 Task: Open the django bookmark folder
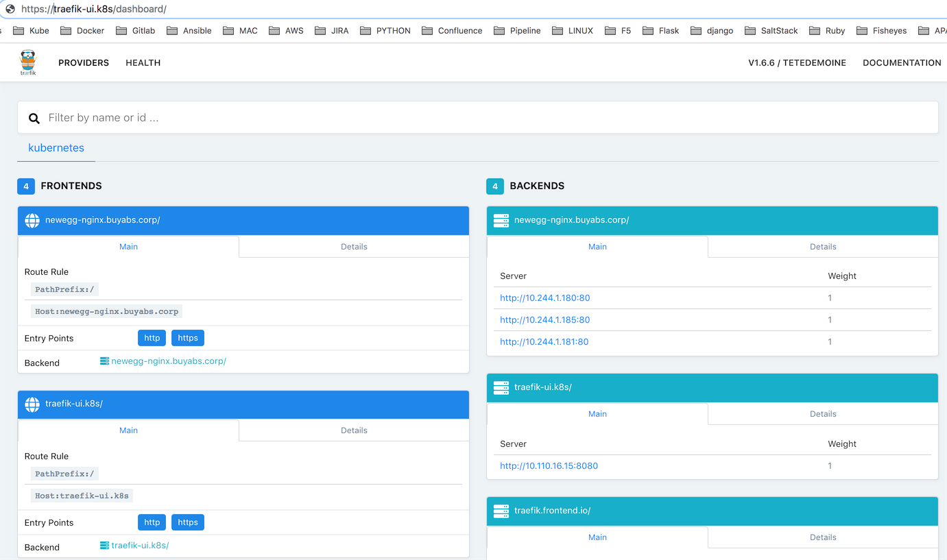pyautogui.click(x=712, y=31)
